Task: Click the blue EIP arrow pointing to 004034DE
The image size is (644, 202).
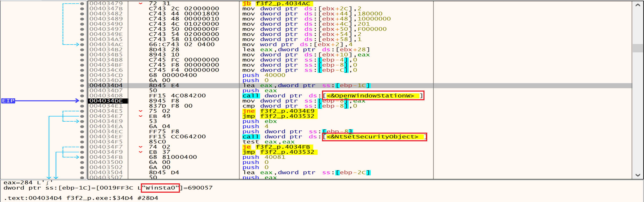Action: (45, 100)
